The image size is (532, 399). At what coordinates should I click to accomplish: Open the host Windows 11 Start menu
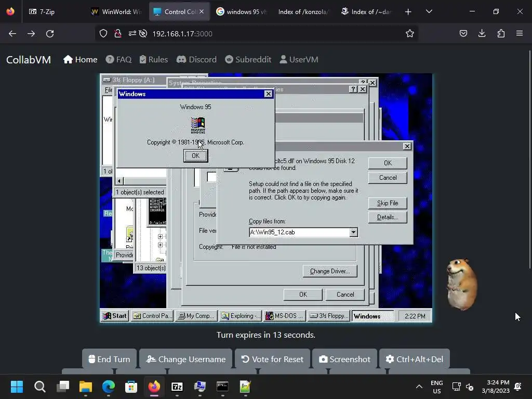(17, 387)
